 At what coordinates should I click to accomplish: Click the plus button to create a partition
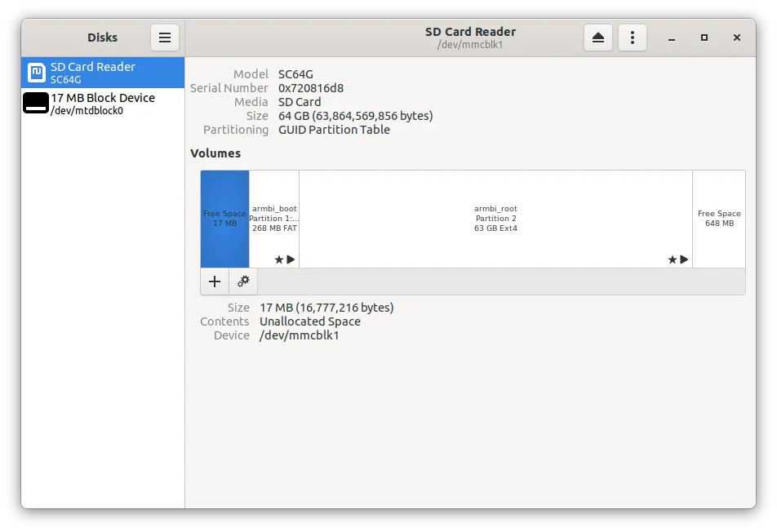tap(215, 282)
